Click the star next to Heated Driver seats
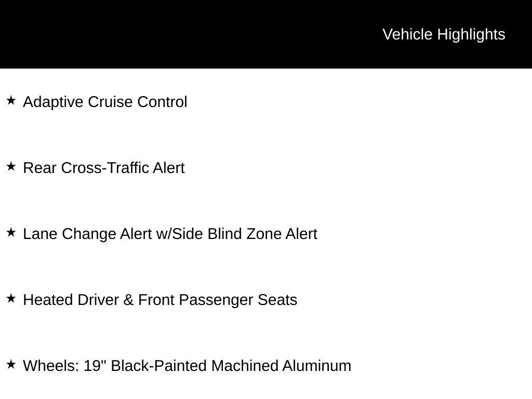Screen dimensions: 532x399 11,298
